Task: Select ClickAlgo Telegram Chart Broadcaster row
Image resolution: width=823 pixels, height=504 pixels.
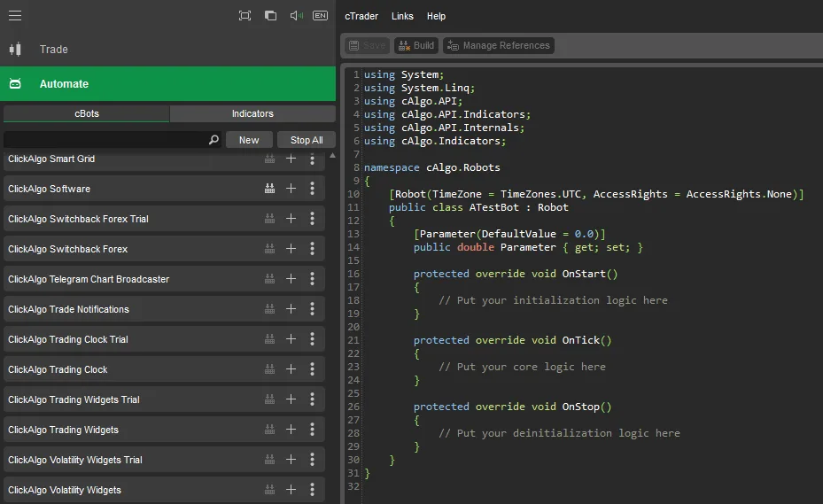Action: 164,279
